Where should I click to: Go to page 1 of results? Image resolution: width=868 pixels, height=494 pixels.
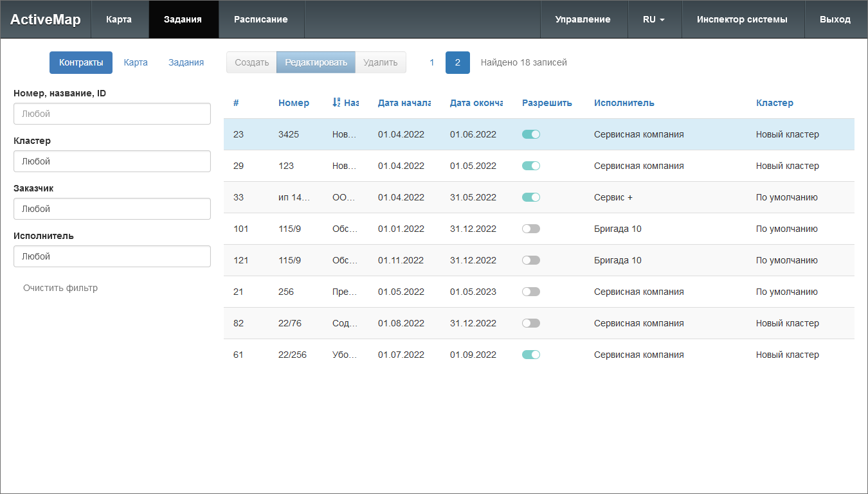point(432,62)
